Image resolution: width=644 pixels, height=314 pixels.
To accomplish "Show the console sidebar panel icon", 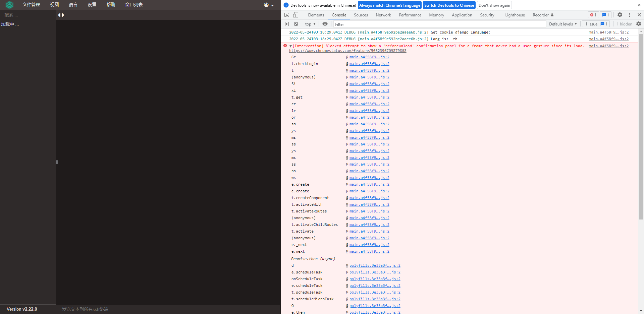I will pos(287,24).
